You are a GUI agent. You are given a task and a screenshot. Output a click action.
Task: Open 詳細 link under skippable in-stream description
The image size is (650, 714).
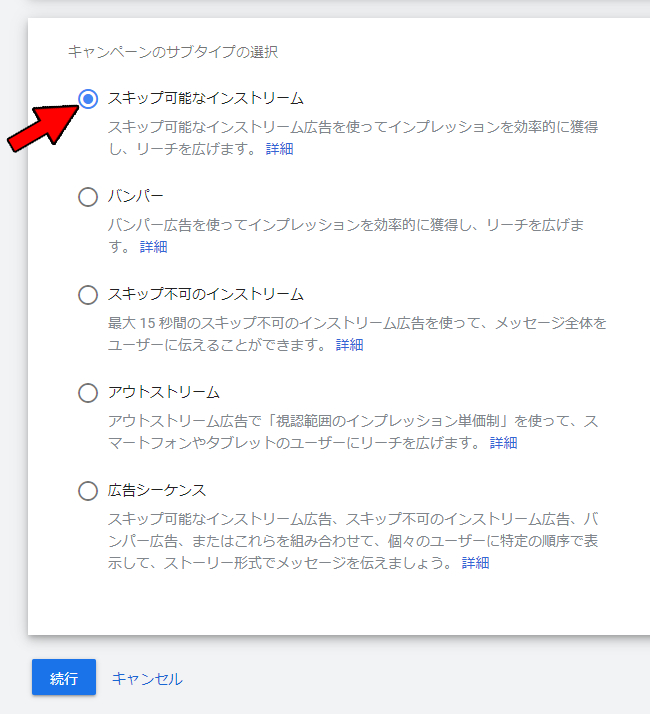coord(279,148)
